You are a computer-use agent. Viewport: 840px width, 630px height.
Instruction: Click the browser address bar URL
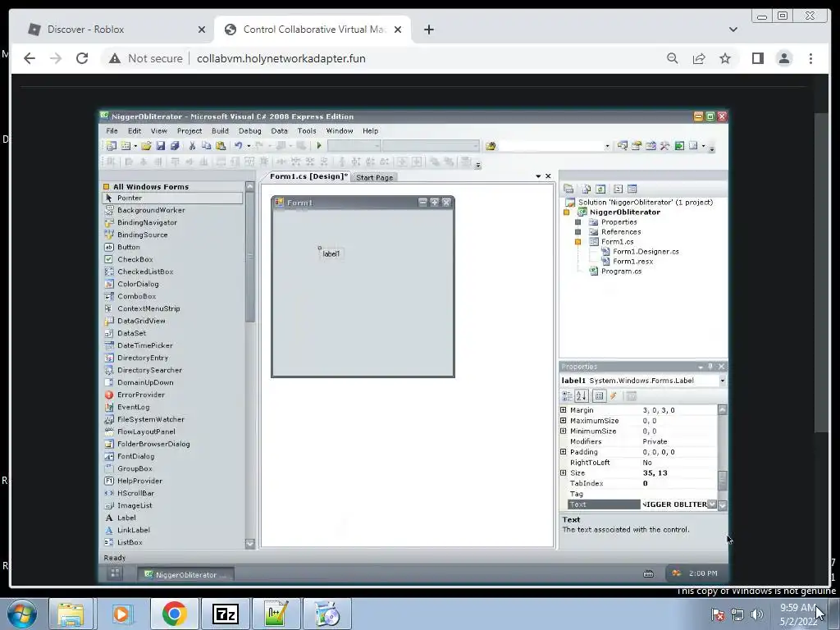tap(281, 58)
